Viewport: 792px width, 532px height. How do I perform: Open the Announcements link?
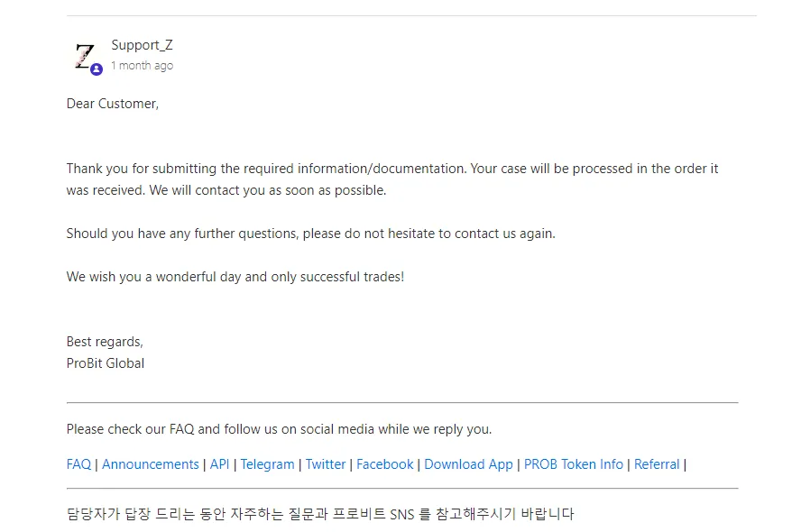pos(151,464)
